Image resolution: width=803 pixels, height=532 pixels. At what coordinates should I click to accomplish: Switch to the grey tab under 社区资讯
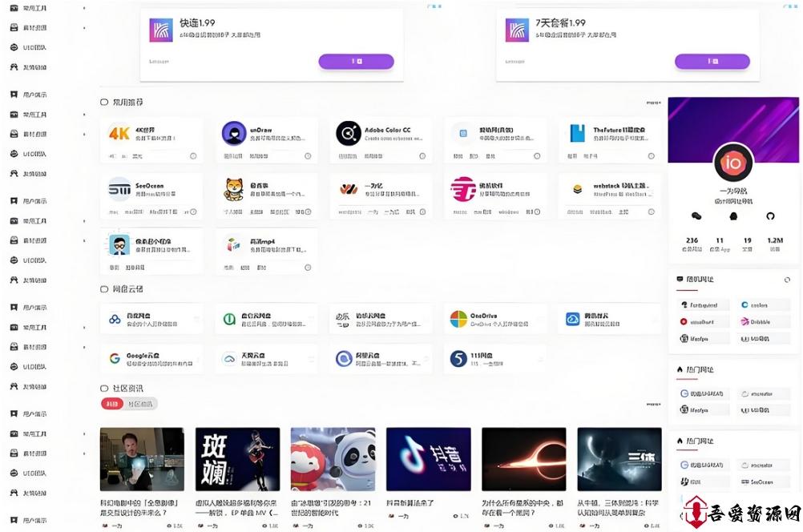[139, 404]
